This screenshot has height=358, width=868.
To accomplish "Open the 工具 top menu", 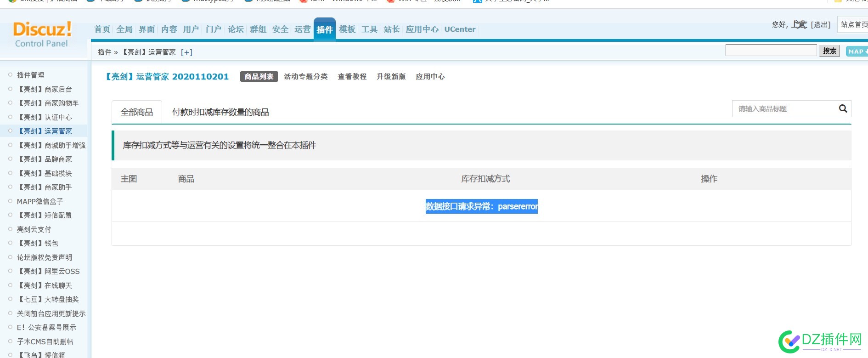I will pyautogui.click(x=369, y=29).
